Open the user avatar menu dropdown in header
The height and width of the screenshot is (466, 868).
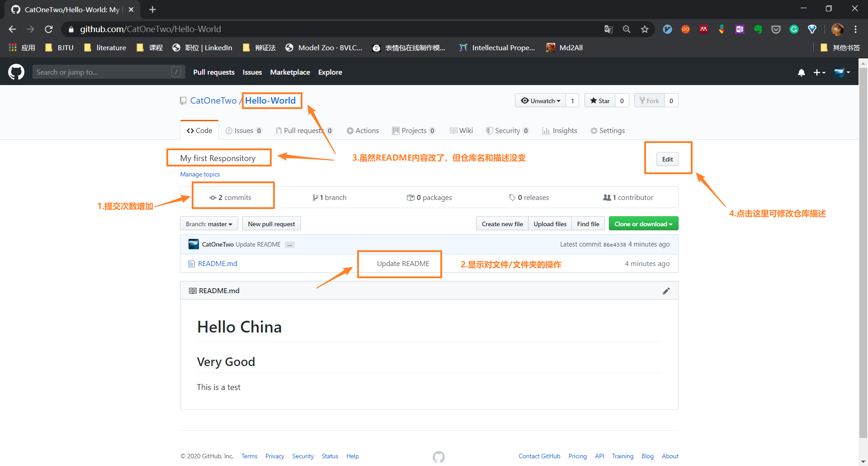[x=842, y=72]
